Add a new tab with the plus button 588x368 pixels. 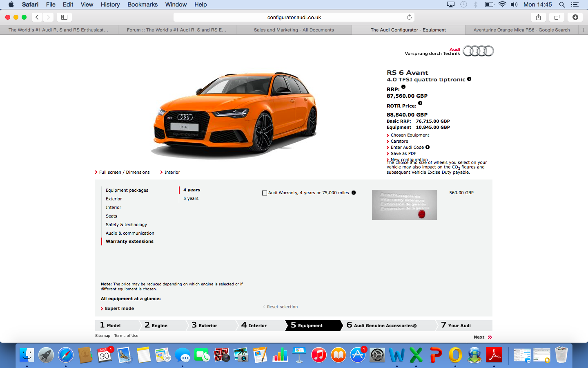point(583,30)
